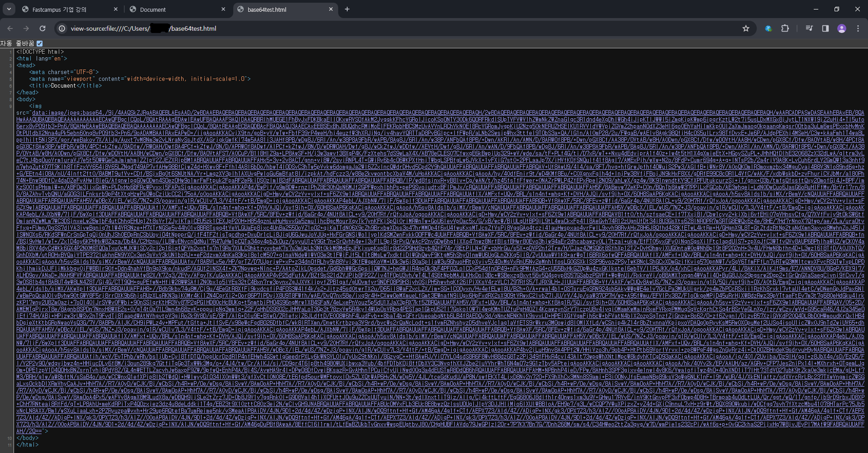This screenshot has height=453, width=868.
Task: Click the meta viewport line
Action: (x=140, y=79)
